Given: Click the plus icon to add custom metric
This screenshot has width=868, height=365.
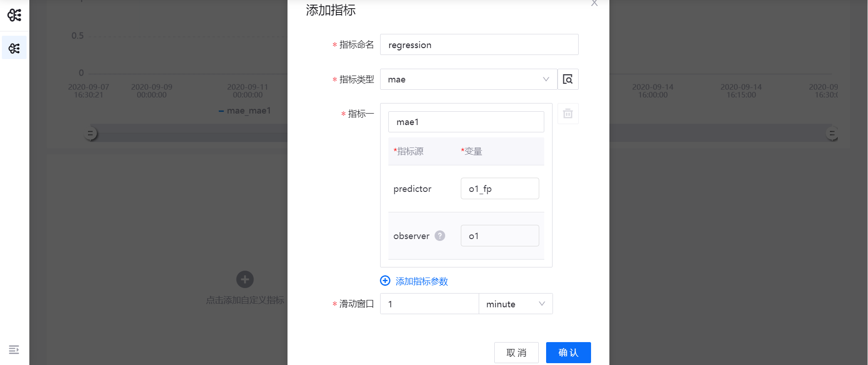Looking at the screenshot, I should 245,279.
